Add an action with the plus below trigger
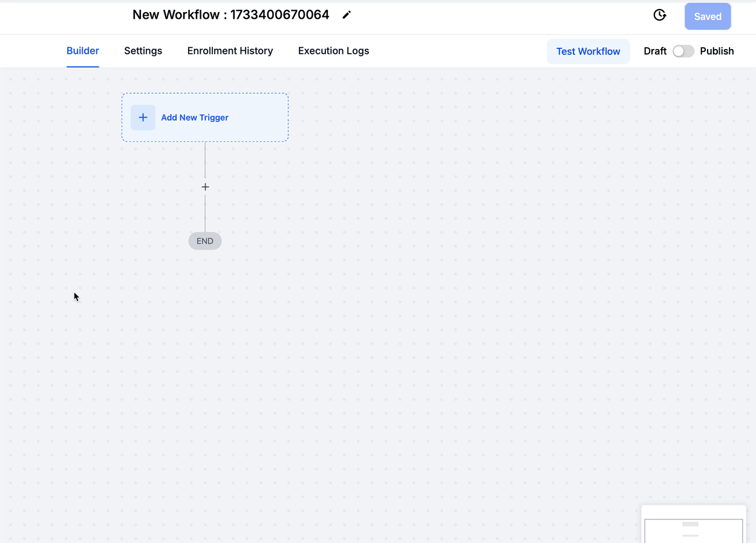This screenshot has height=543, width=756. [205, 187]
